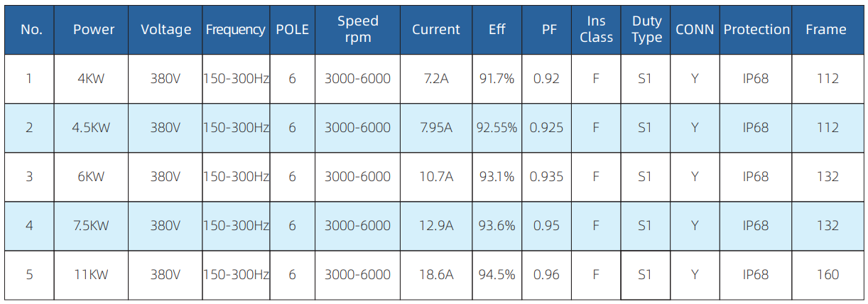Click the 7.5KW power cell
The image size is (868, 304).
point(91,226)
